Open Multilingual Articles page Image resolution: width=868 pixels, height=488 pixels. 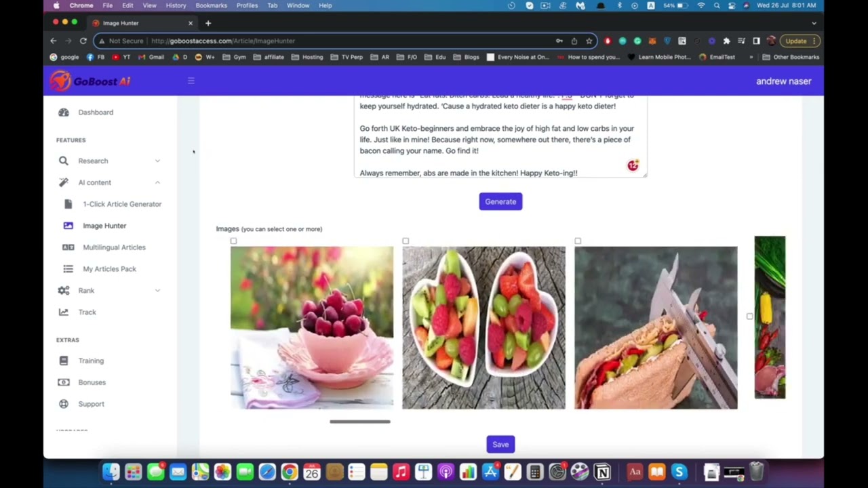tap(114, 247)
